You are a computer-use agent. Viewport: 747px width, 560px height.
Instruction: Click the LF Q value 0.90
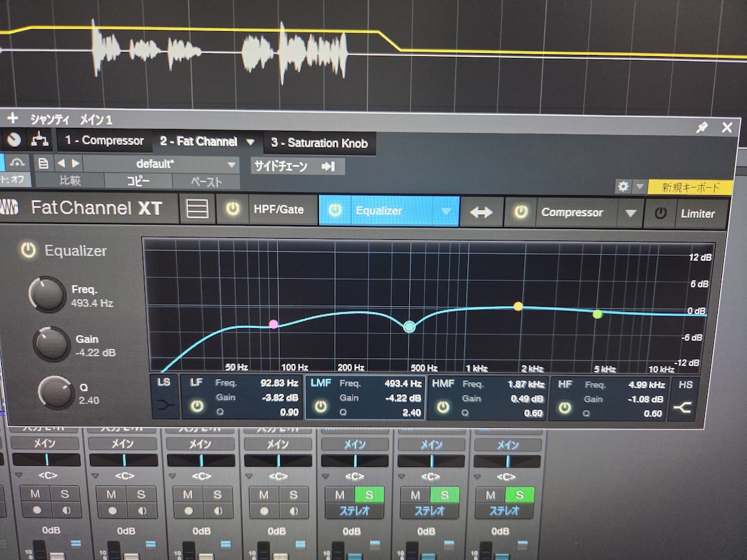click(289, 412)
